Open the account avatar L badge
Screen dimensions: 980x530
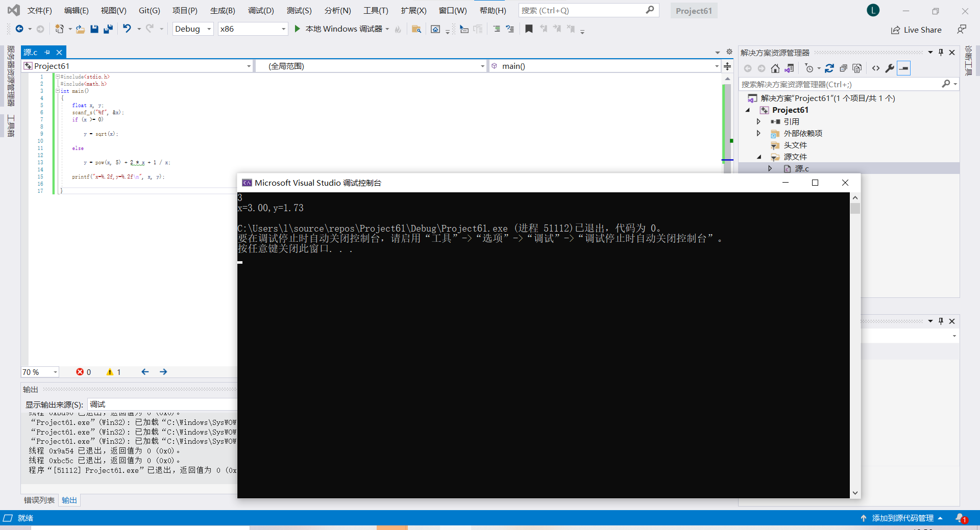pyautogui.click(x=873, y=10)
